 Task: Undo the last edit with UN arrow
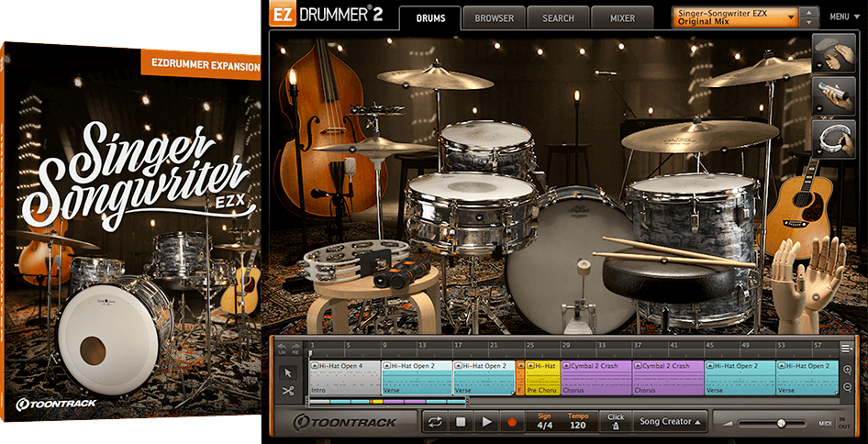coord(283,349)
